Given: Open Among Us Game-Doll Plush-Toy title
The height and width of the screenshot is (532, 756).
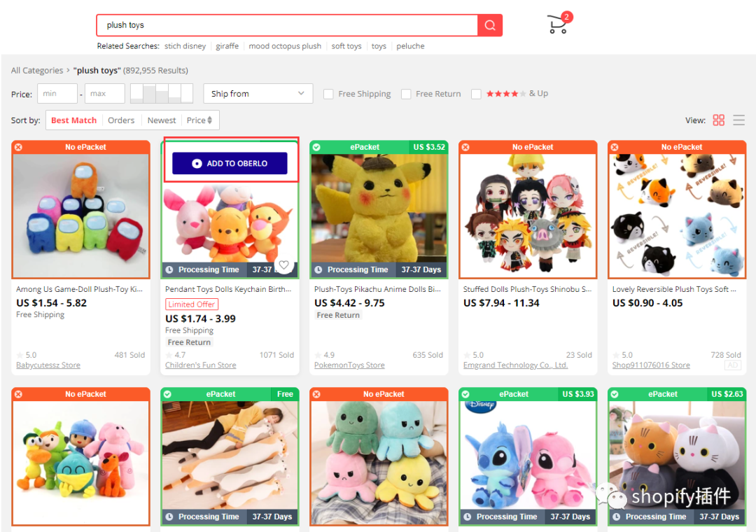Looking at the screenshot, I should (80, 289).
